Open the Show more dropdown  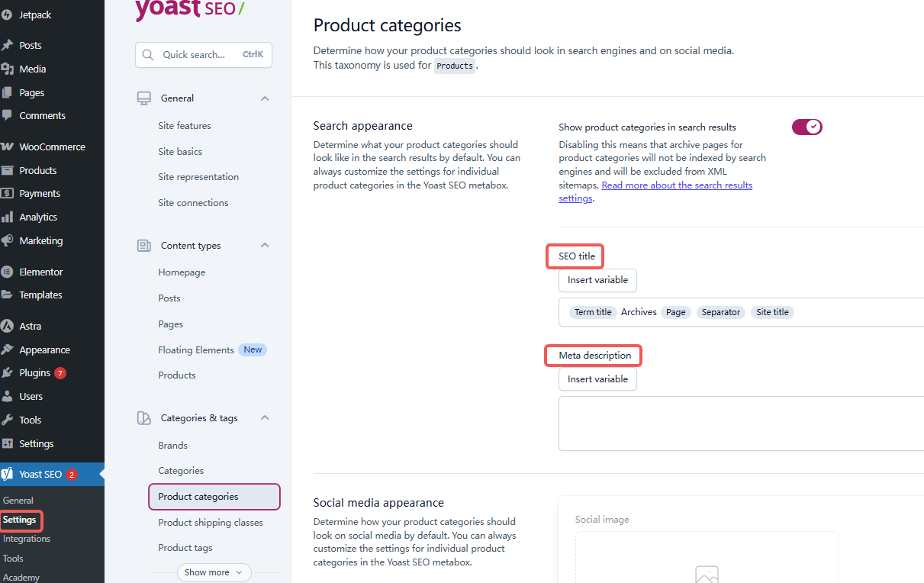click(214, 572)
